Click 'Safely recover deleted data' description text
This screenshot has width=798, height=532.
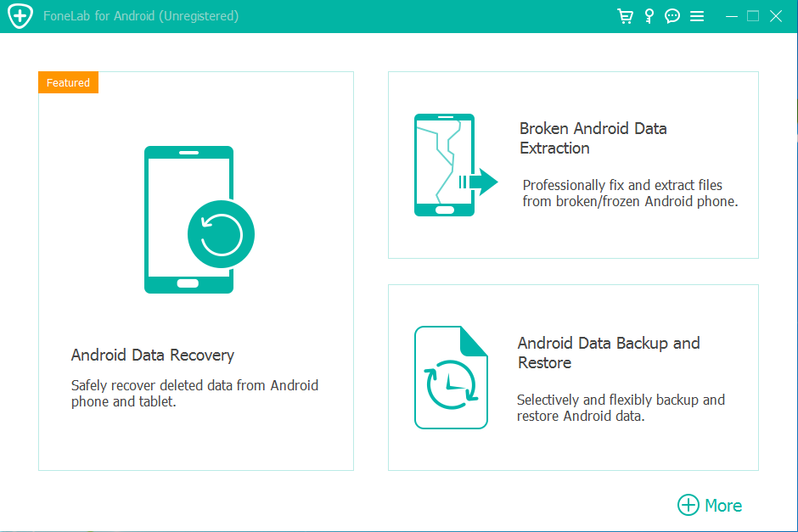coord(194,394)
